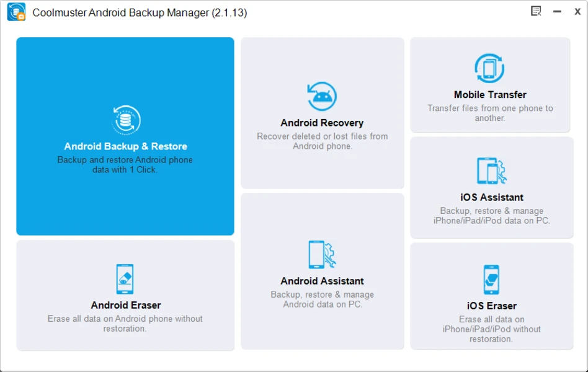This screenshot has height=372, width=588.
Task: Click "Erase all data on iPhone/iPad/iPod" description
Action: (x=492, y=329)
